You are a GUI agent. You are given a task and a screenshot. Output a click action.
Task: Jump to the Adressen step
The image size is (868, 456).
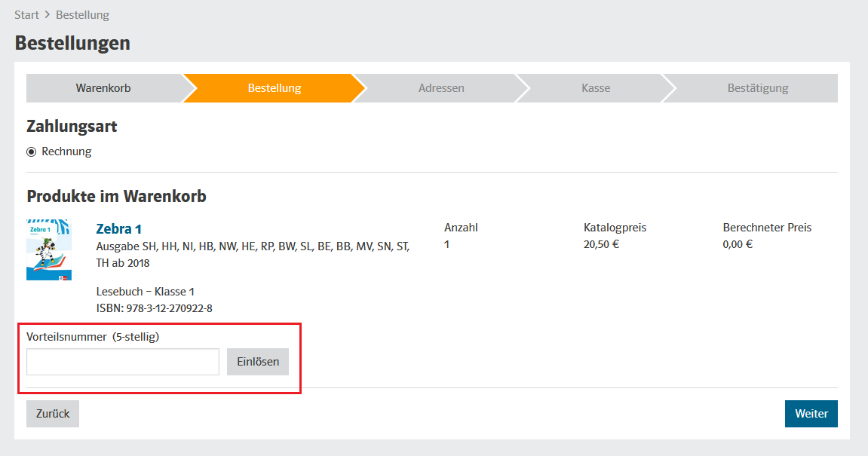coord(441,88)
